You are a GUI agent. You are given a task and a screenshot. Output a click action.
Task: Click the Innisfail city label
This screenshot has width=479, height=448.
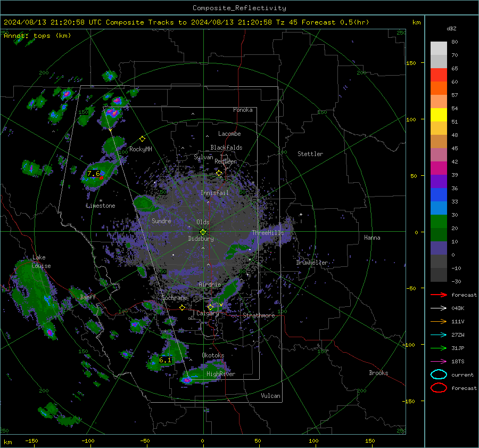215,193
